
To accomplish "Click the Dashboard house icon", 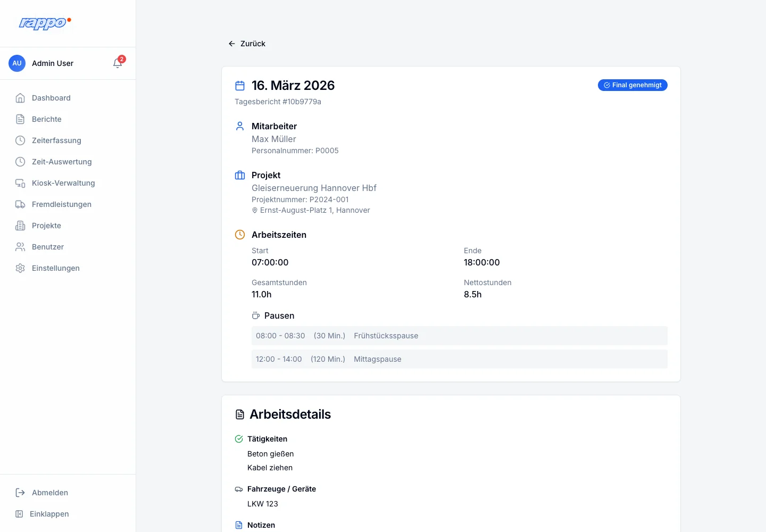I will [20, 98].
